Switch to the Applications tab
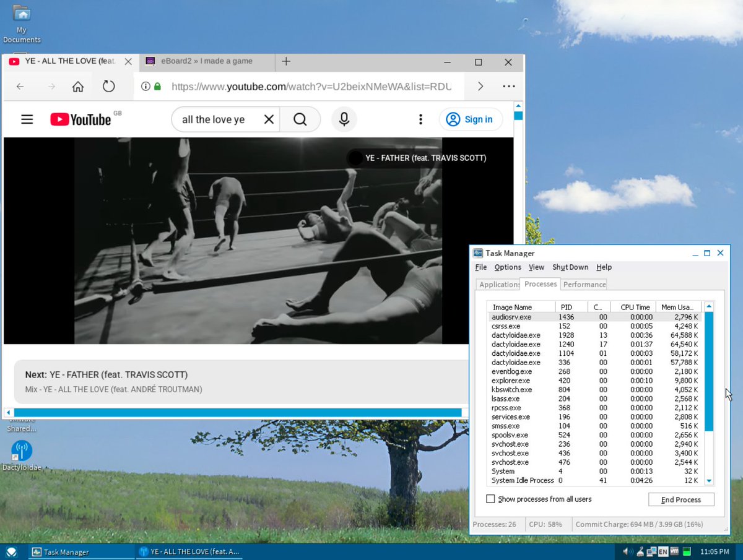The width and height of the screenshot is (743, 560). click(x=498, y=285)
